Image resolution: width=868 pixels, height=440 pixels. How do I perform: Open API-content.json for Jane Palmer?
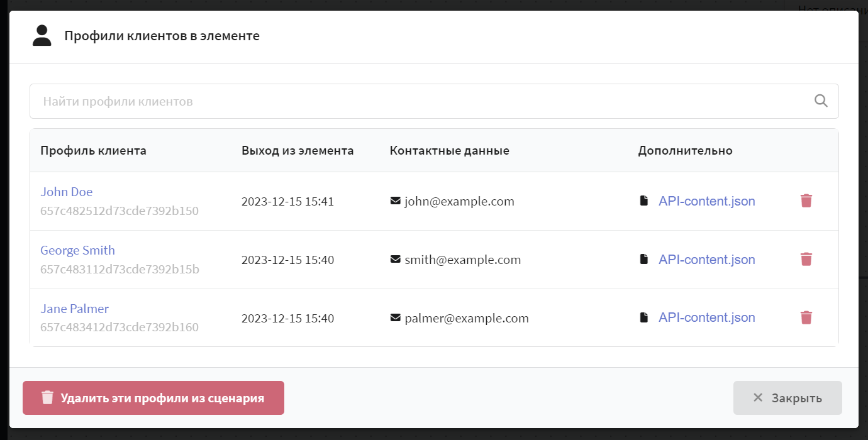[707, 317]
